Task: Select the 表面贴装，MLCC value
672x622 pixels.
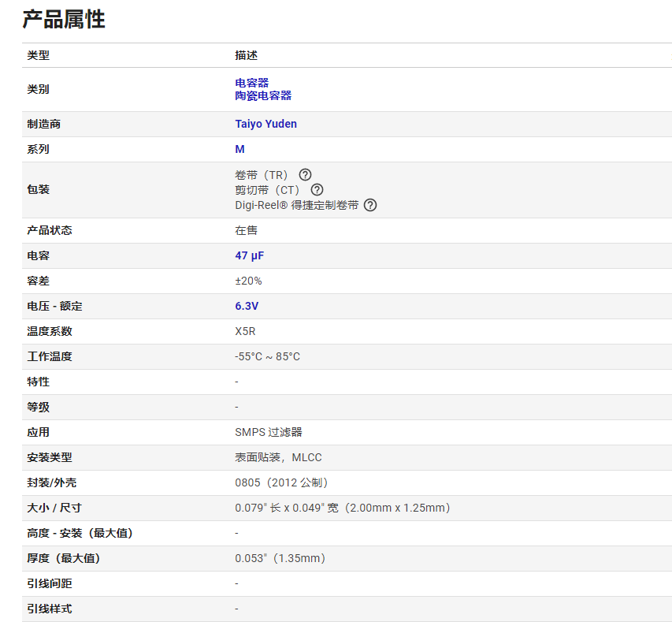Action: (x=278, y=457)
